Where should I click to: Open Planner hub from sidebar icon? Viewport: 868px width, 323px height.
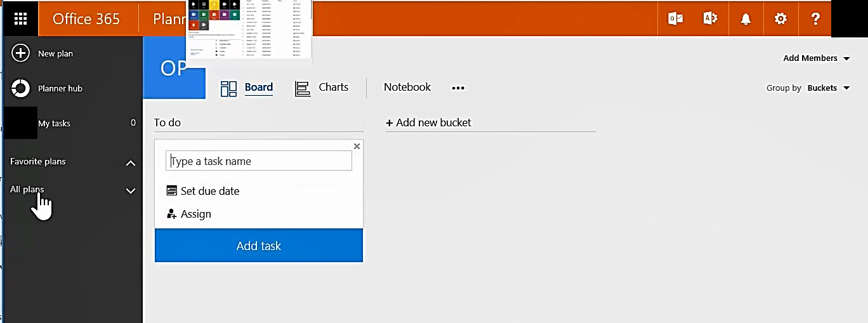pos(20,88)
